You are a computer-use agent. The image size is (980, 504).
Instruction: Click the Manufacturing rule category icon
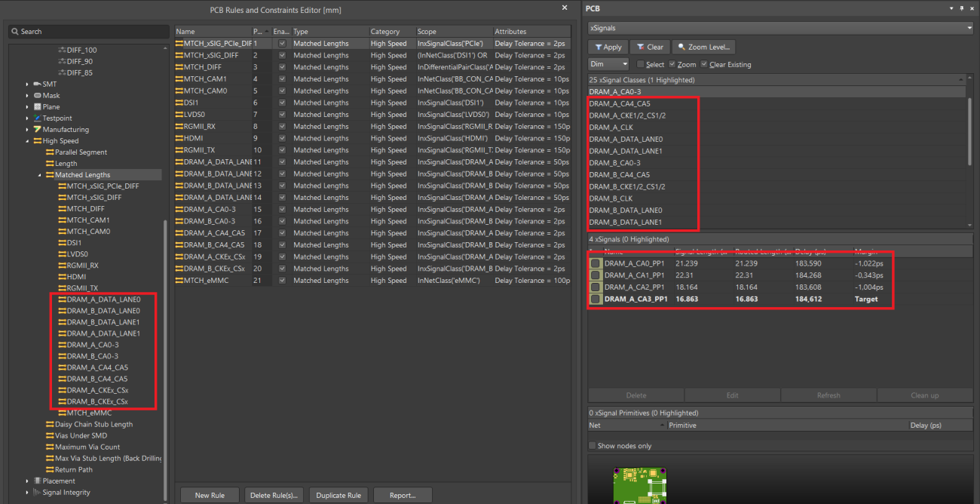(x=37, y=130)
